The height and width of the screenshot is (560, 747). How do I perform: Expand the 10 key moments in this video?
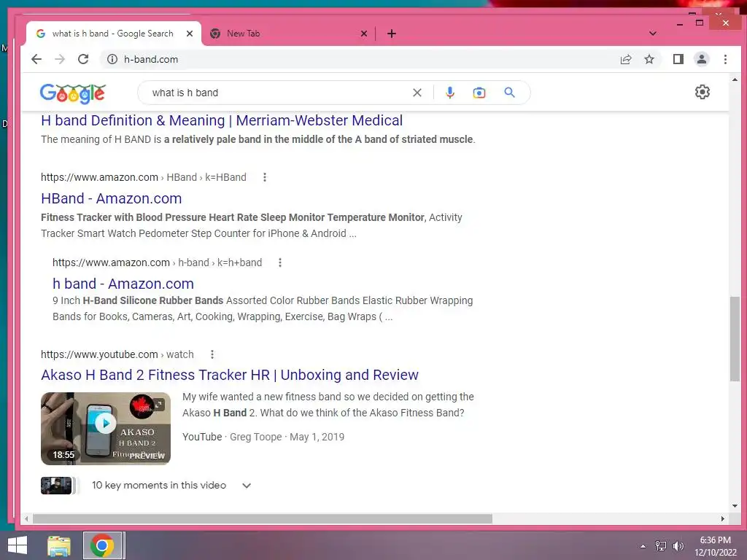click(x=247, y=485)
